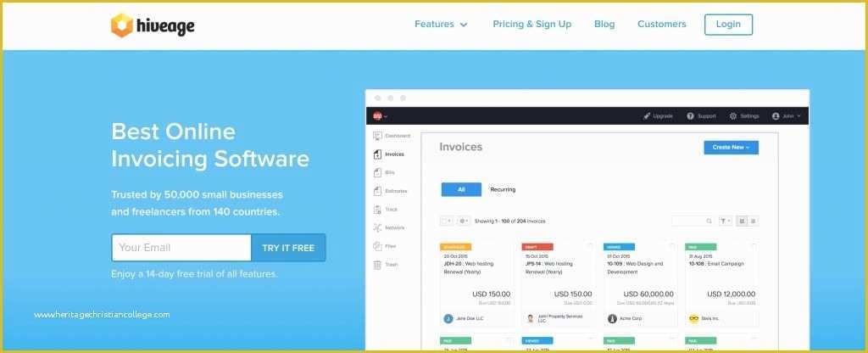
Task: Click John Property Services avatar
Action: point(531,319)
